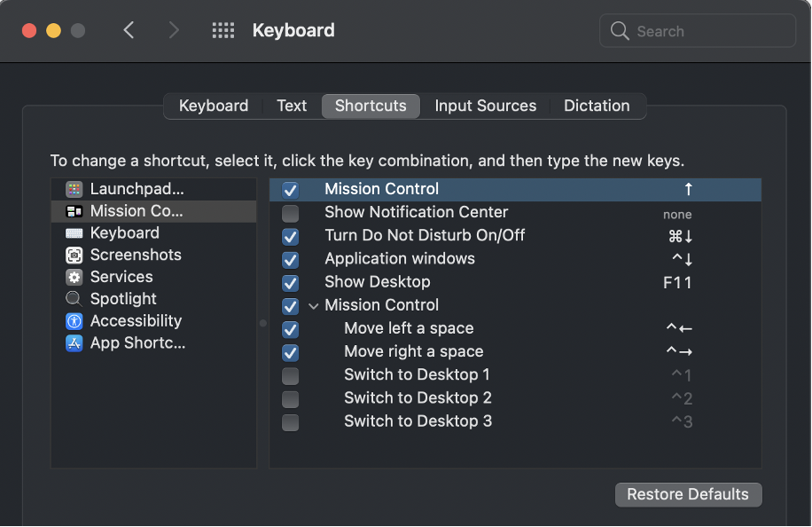The image size is (812, 527).
Task: Click the Mission Control sidebar icon
Action: (x=74, y=211)
